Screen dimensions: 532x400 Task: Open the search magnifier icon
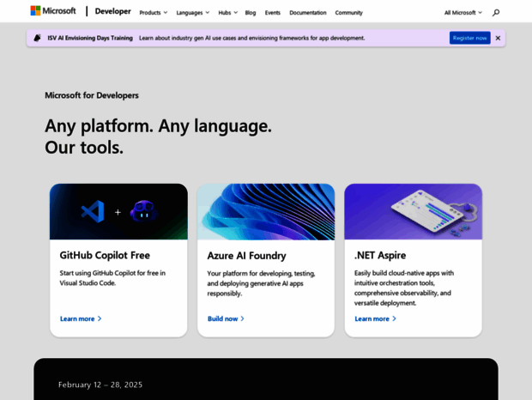[x=496, y=13]
